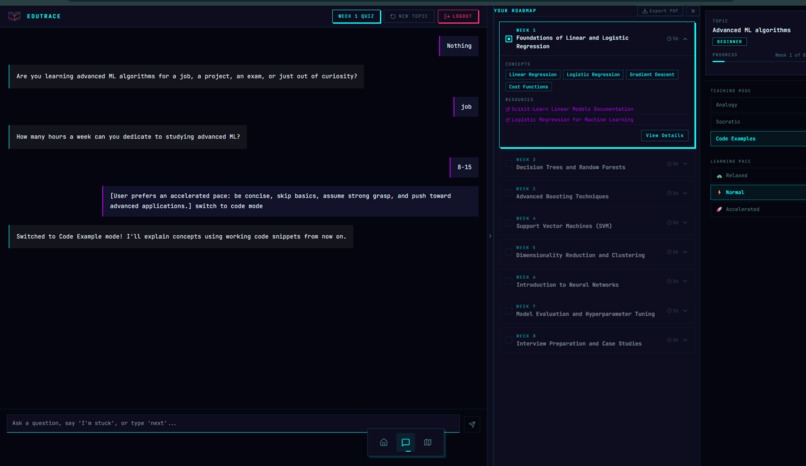Viewport: 806px width, 466px height.
Task: Check off Week 3 Advanced Boosting Techniques
Action: (508, 193)
